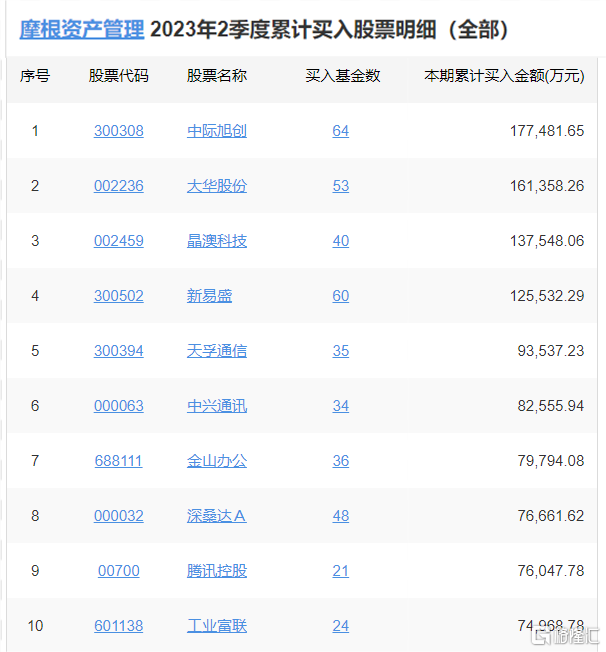Open stock code 300502

119,296
